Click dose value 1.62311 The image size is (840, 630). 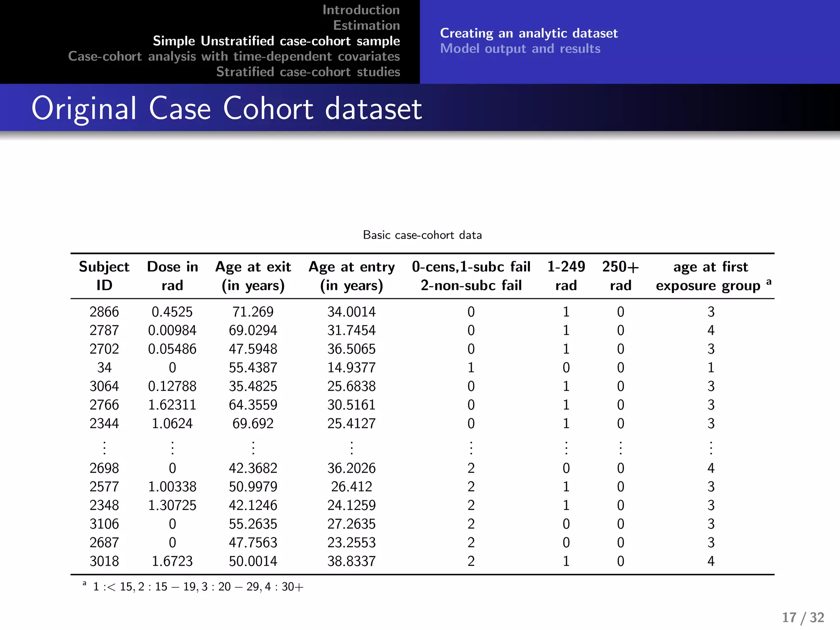pyautogui.click(x=172, y=405)
